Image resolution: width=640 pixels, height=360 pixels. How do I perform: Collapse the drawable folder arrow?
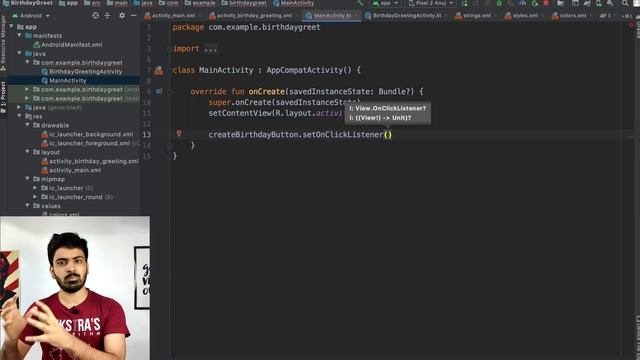click(x=27, y=125)
